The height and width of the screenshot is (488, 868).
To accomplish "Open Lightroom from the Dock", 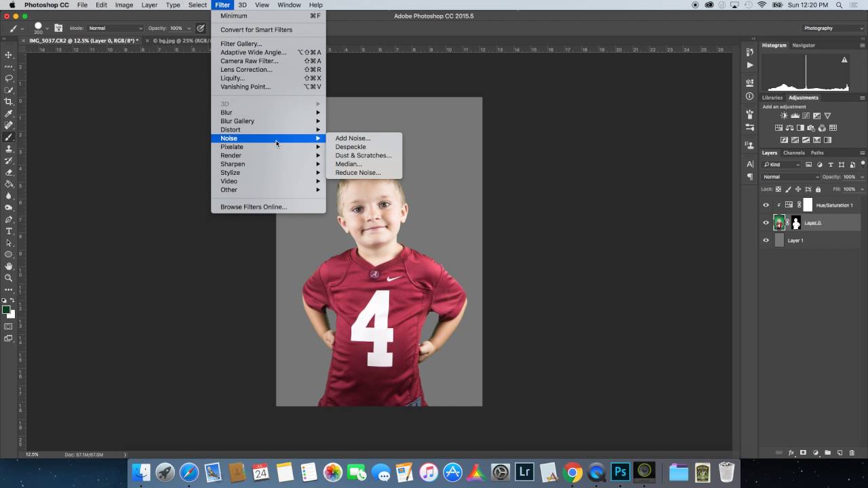I will coord(524,472).
